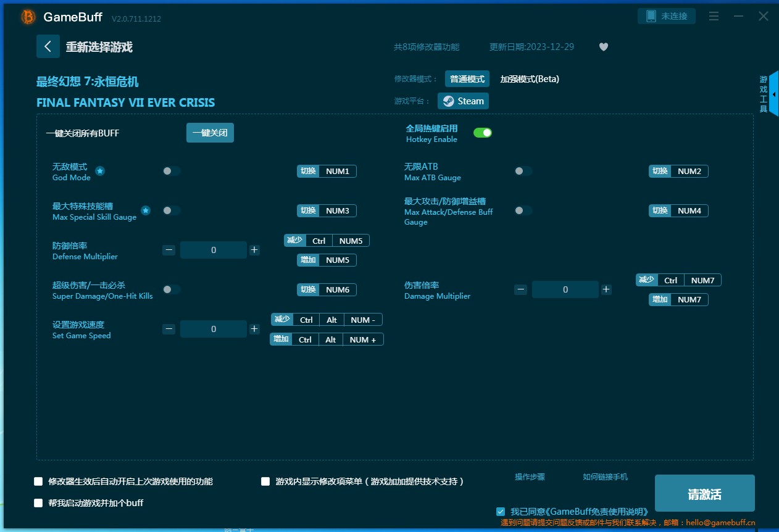Click the heart favorite icon

604,47
